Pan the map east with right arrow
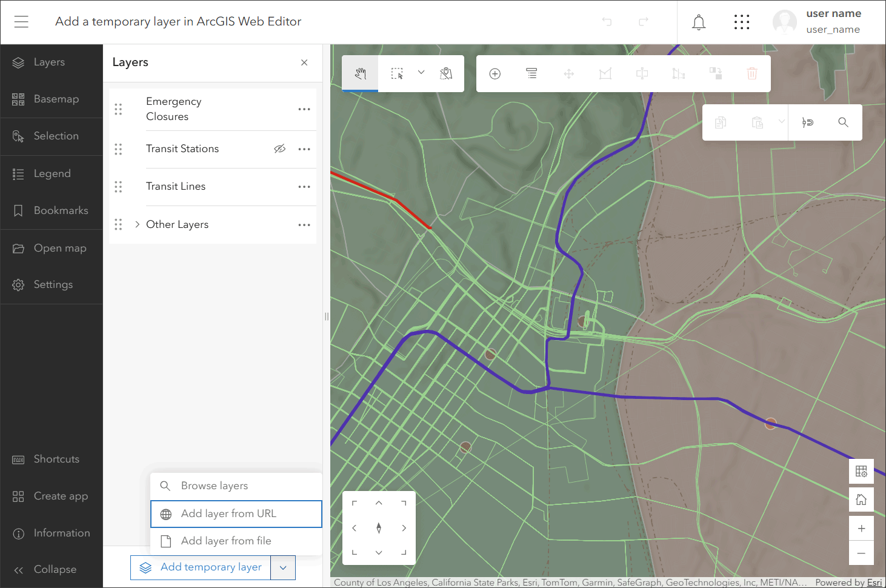886x588 pixels. [x=404, y=528]
